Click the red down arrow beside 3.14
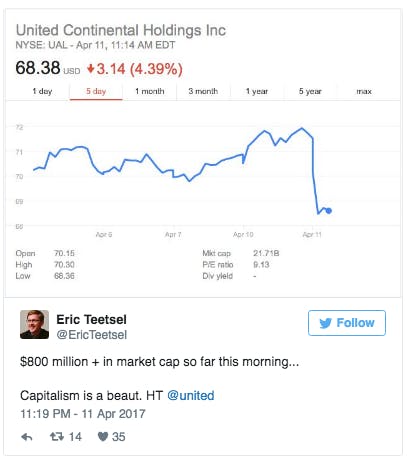 point(90,69)
